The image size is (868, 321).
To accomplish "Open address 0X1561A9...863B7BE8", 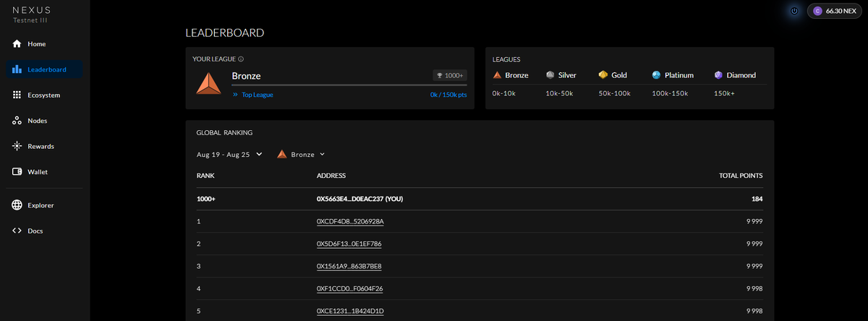I will point(349,266).
